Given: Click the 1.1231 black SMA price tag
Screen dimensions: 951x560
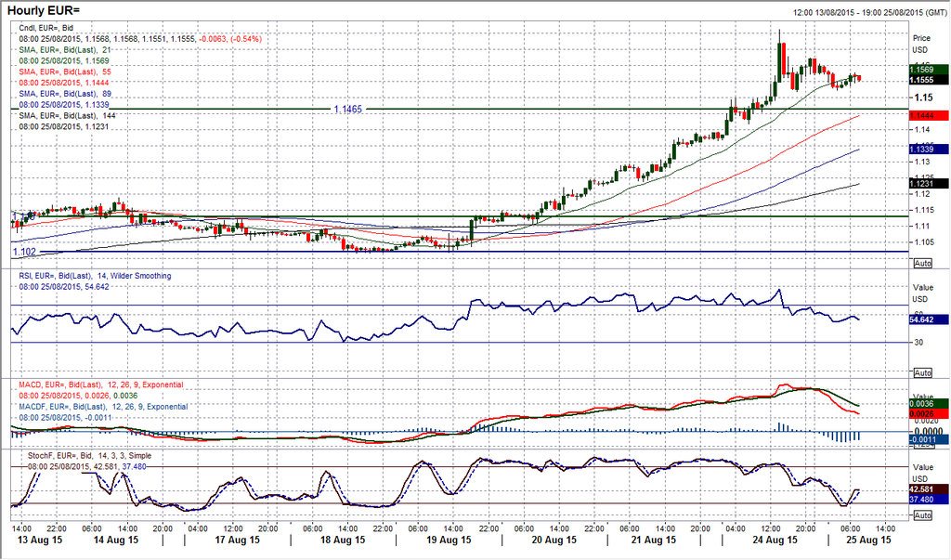Looking at the screenshot, I should [929, 183].
